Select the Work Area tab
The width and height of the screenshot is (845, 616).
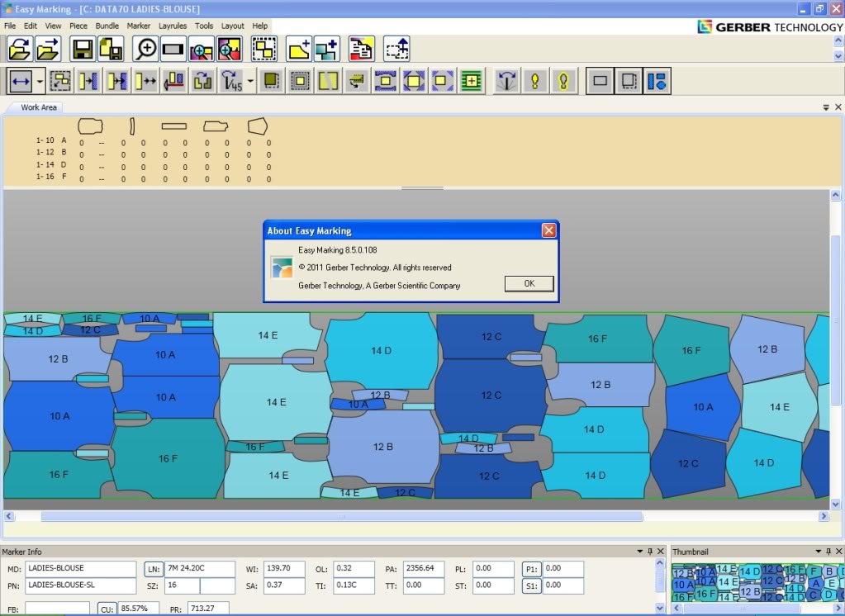[38, 107]
